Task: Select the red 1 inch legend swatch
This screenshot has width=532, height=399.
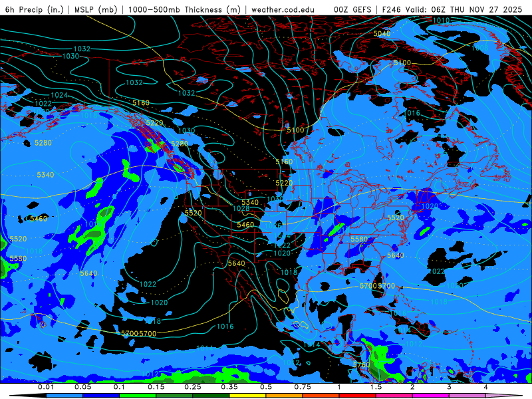Action: click(358, 396)
